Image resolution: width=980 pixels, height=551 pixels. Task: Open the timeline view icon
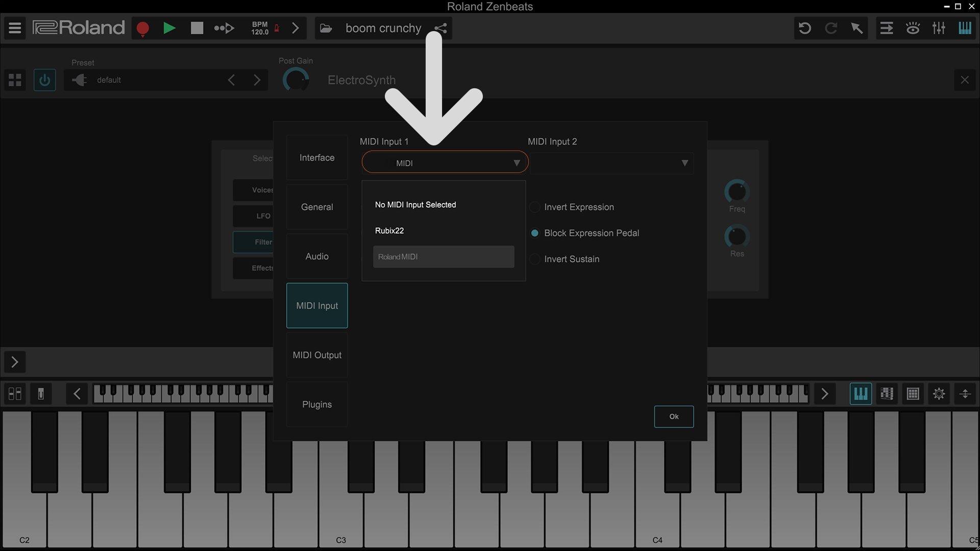coord(887,28)
